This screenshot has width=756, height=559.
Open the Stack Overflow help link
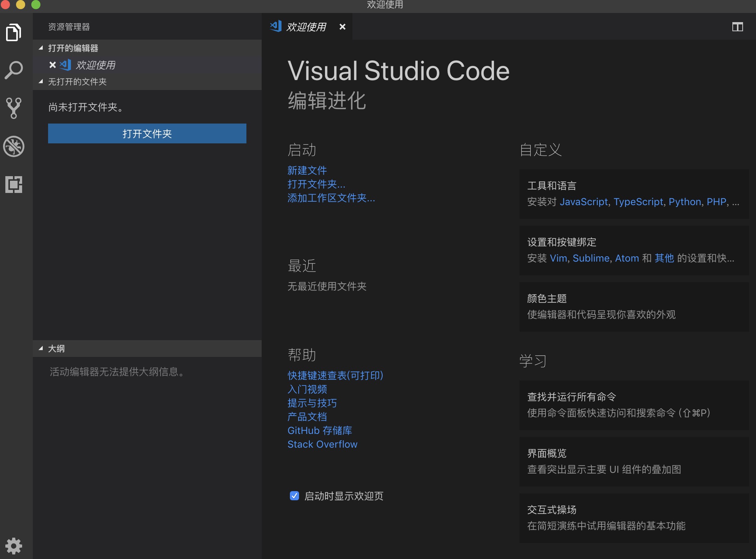[x=322, y=444]
